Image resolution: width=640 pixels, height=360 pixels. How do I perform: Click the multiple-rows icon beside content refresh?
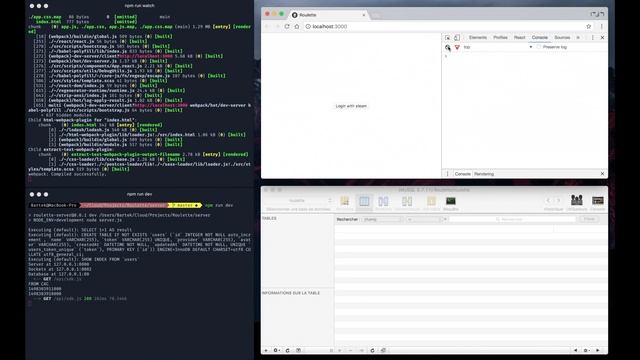[x=383, y=351]
